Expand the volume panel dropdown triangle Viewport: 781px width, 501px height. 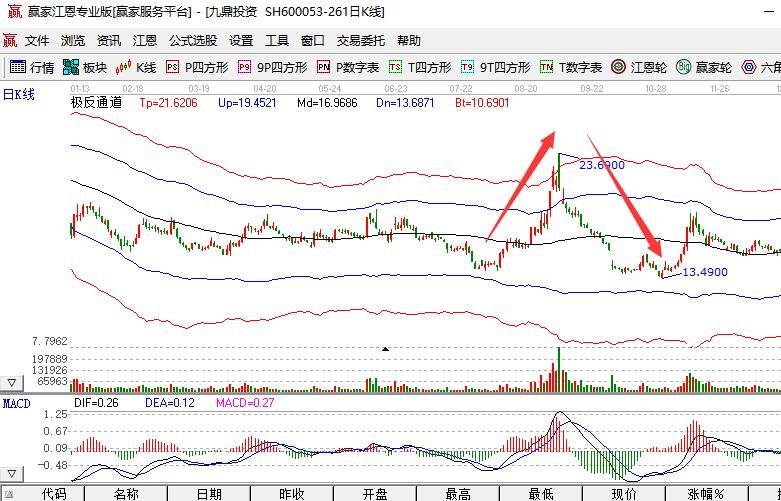coord(11,383)
